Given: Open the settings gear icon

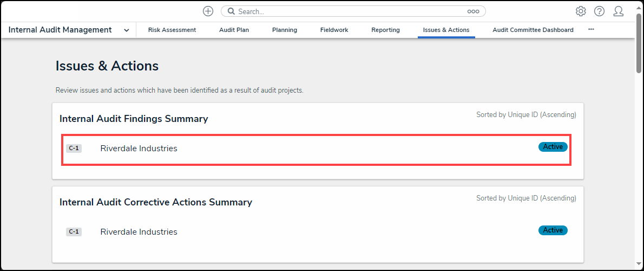Looking at the screenshot, I should [581, 11].
